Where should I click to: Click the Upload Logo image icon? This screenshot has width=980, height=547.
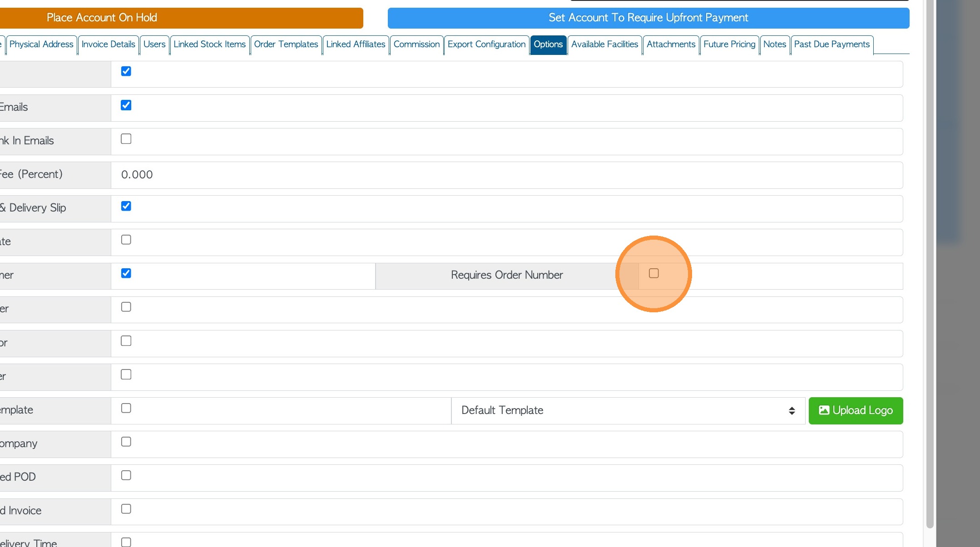tap(824, 410)
